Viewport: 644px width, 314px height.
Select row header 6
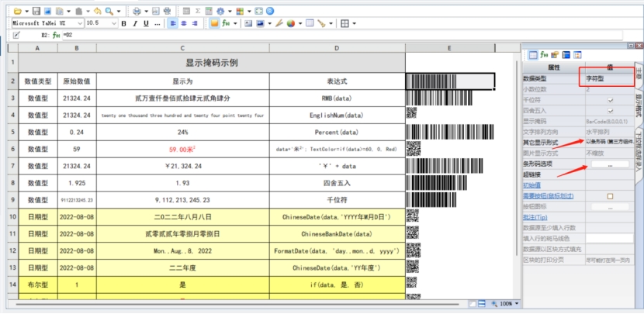[x=12, y=150]
